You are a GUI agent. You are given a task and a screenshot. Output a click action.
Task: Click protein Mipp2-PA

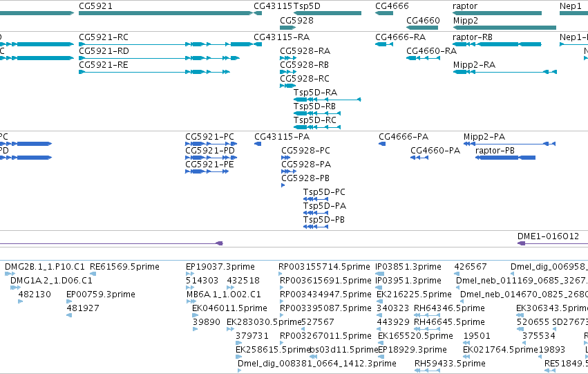(484, 137)
